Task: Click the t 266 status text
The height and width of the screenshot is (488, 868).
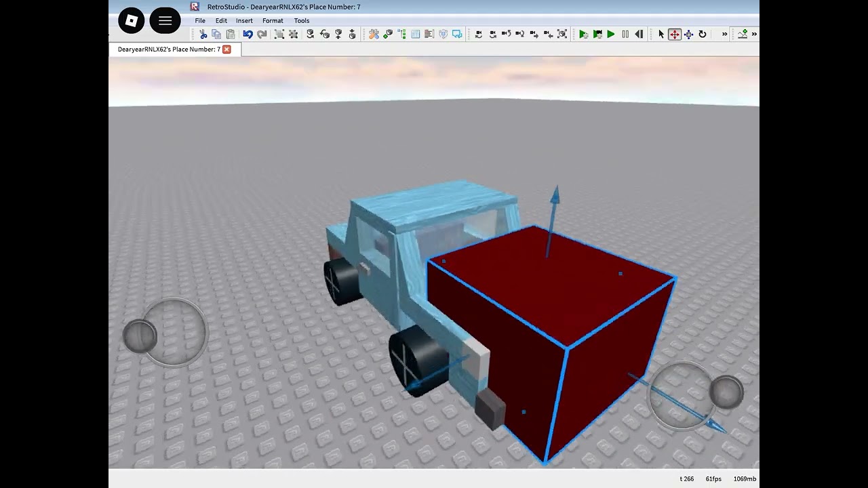Action: coord(686,479)
